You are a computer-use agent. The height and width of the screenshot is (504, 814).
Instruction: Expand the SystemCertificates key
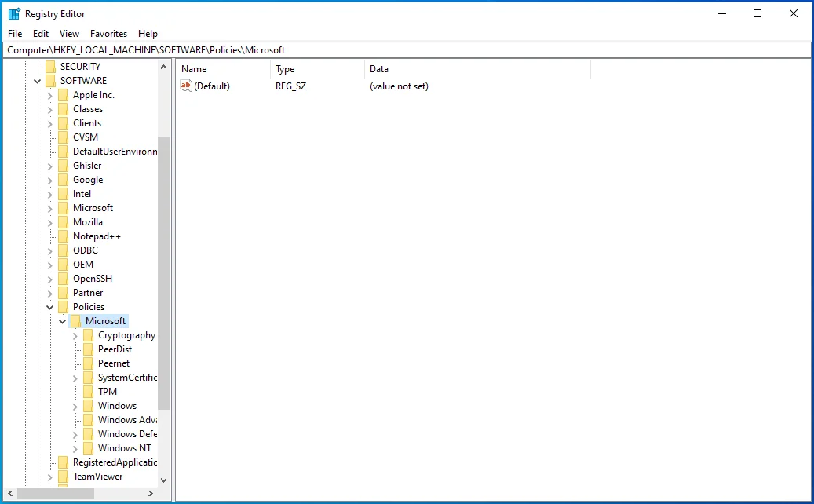pos(75,378)
